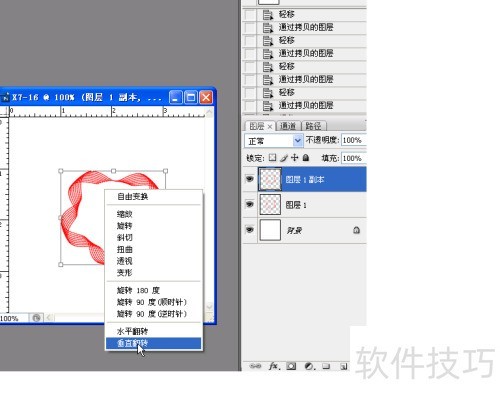The width and height of the screenshot is (500, 400).
Task: Open the new adjustment layer icon
Action: (x=309, y=366)
